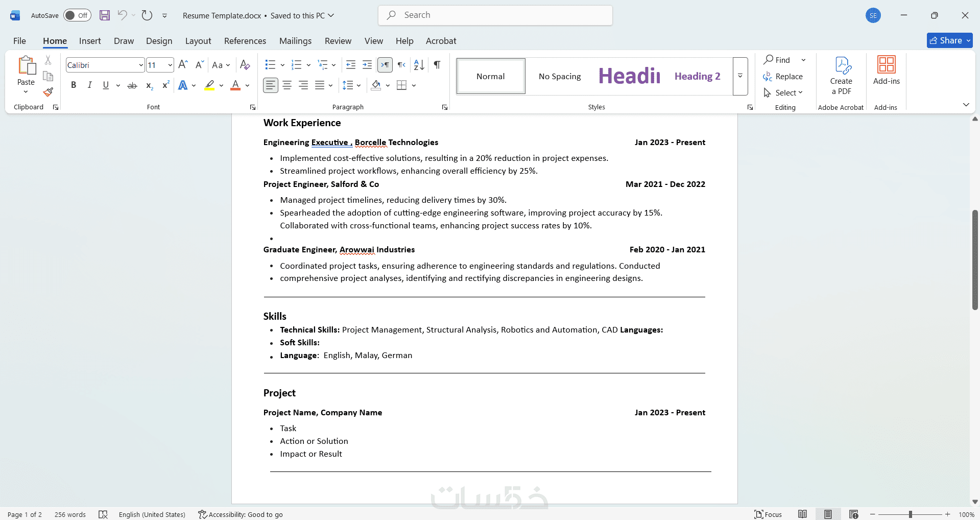The height and width of the screenshot is (520, 980).
Task: Switch to Read Mode view
Action: (803, 514)
